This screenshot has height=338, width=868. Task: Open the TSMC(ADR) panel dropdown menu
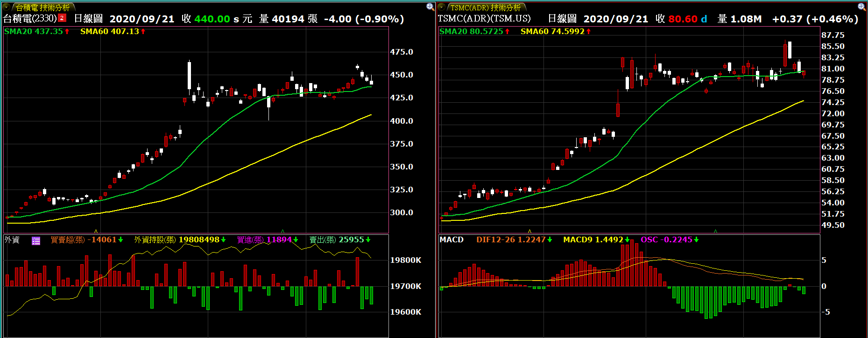[442, 7]
